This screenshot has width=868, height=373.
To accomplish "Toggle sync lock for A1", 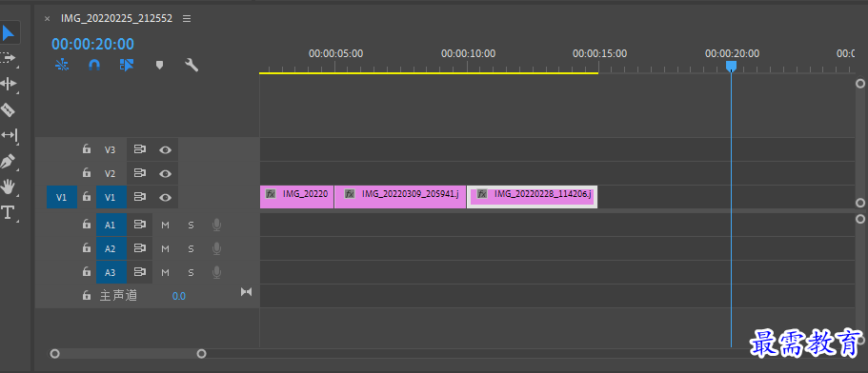I will coord(139,225).
